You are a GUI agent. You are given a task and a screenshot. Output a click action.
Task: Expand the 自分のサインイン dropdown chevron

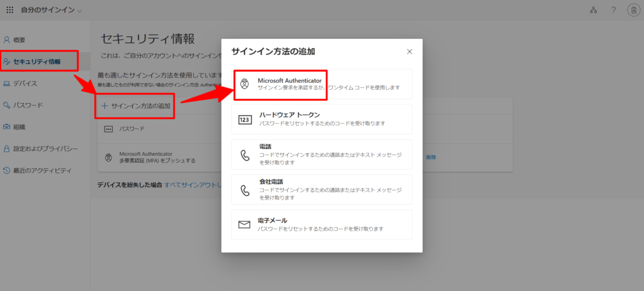pyautogui.click(x=80, y=11)
